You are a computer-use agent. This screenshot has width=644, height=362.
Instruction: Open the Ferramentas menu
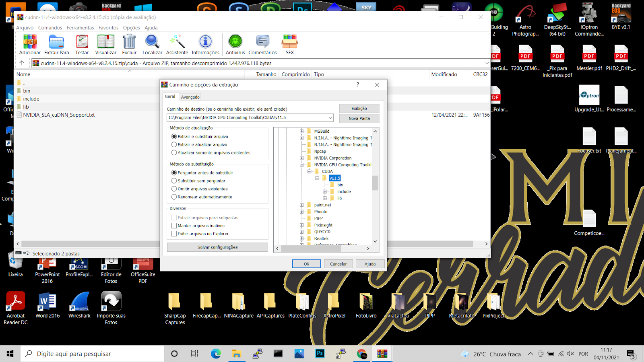pyautogui.click(x=80, y=28)
